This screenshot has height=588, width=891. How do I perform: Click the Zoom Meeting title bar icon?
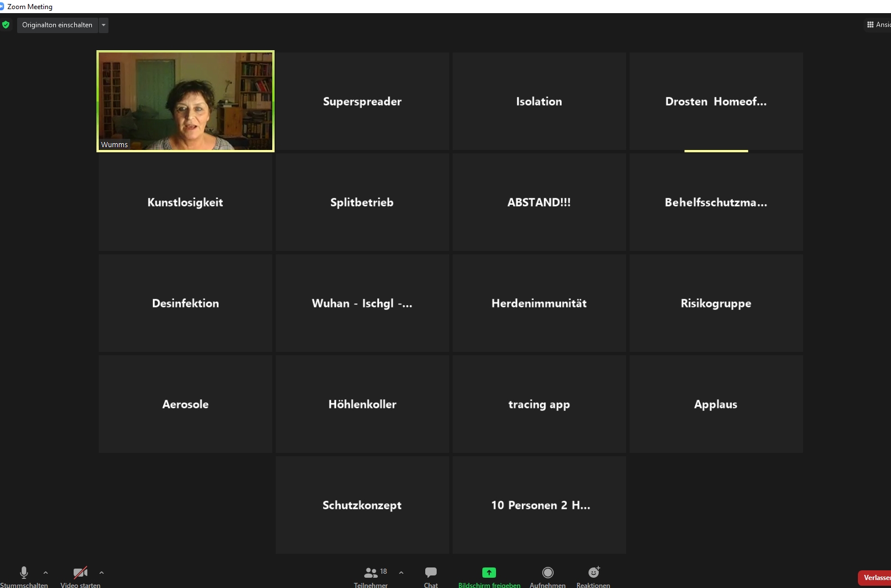(x=2, y=6)
